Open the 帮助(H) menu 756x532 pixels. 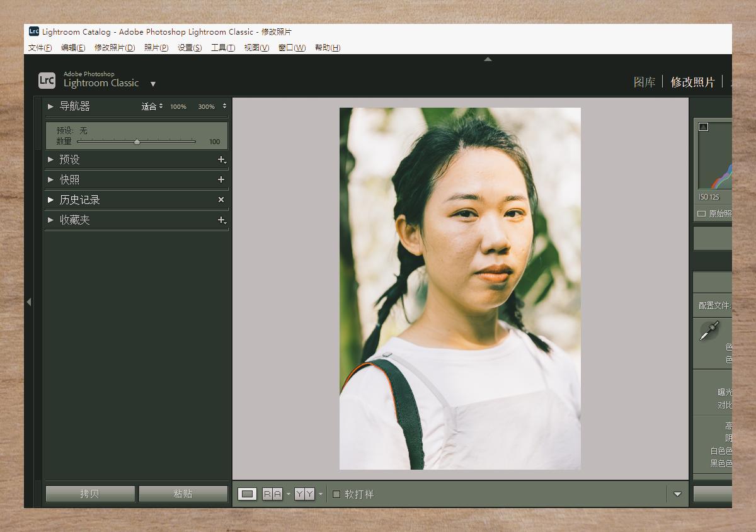(328, 48)
